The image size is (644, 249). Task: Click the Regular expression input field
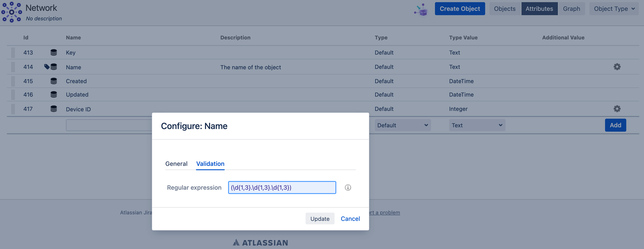tap(282, 188)
